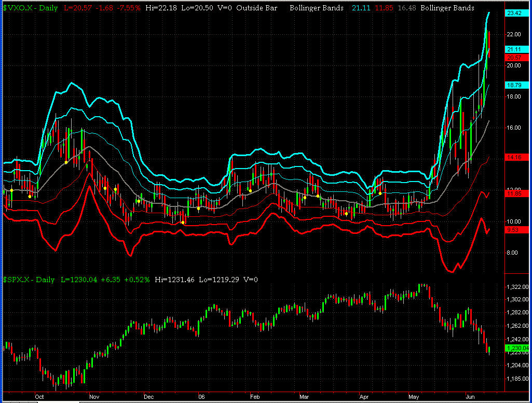
Task: Click the Dec date axis label
Action: (x=148, y=397)
